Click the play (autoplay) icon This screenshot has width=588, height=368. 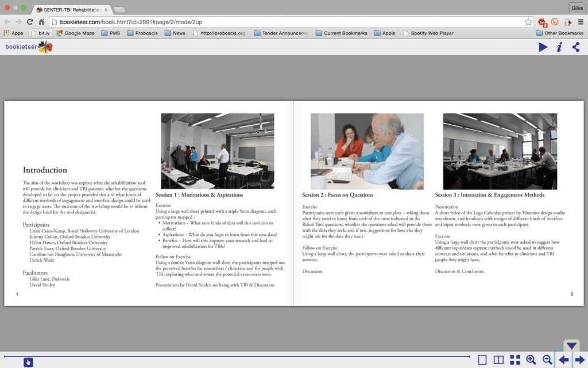point(543,48)
